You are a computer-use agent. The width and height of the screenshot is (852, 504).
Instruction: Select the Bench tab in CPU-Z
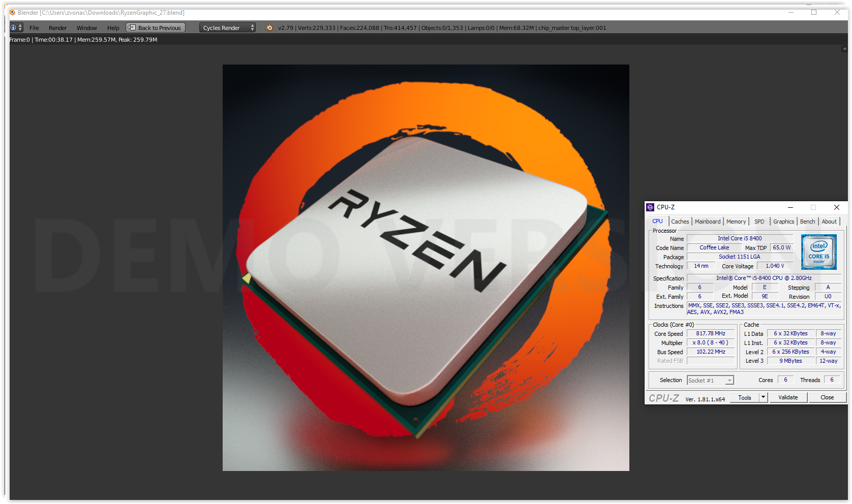807,222
